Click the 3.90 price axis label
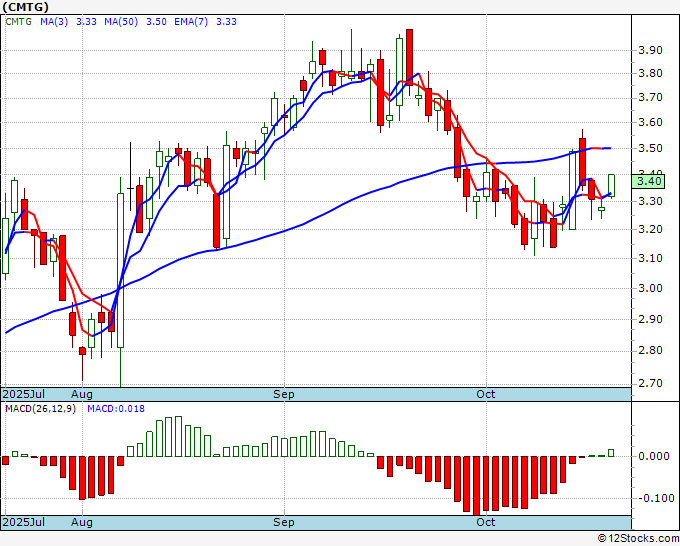The height and width of the screenshot is (546, 680). click(650, 50)
